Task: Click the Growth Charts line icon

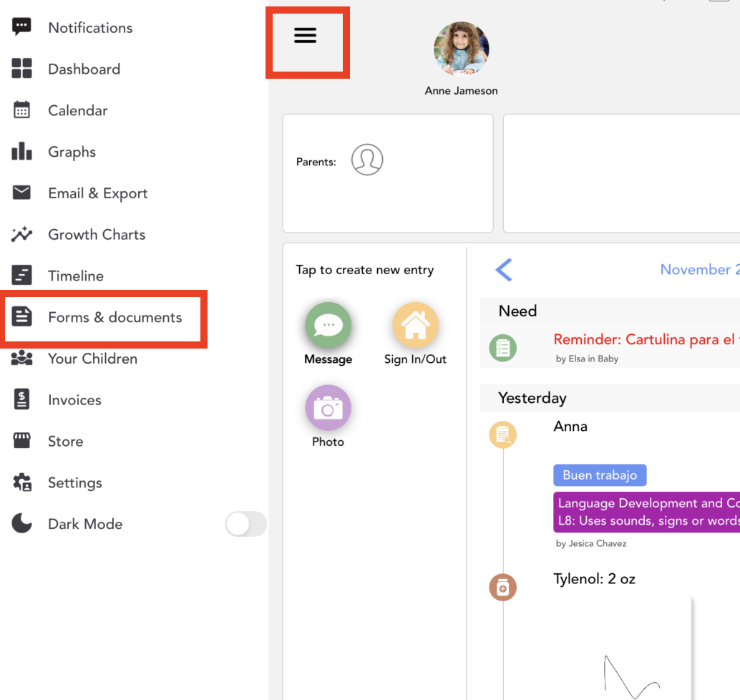Action: [21, 234]
